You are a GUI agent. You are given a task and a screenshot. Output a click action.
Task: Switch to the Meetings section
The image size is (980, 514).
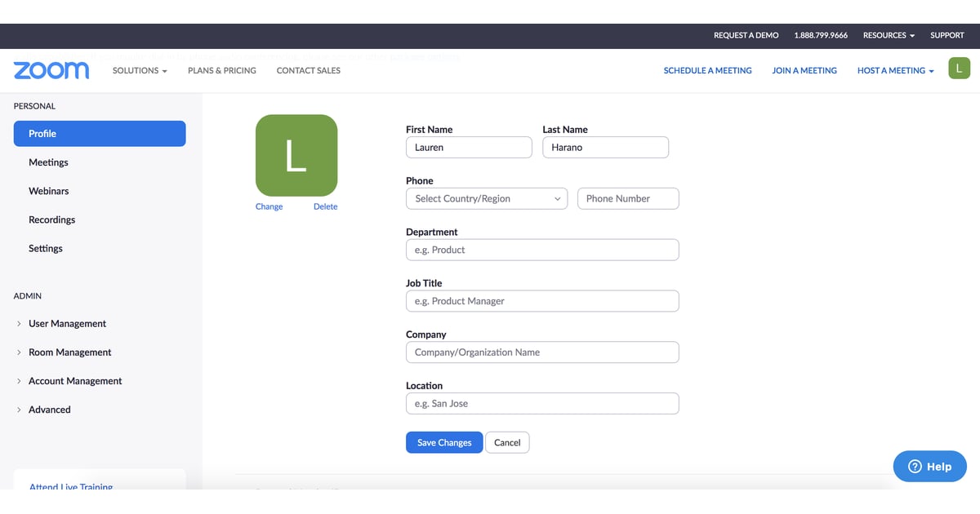tap(48, 162)
